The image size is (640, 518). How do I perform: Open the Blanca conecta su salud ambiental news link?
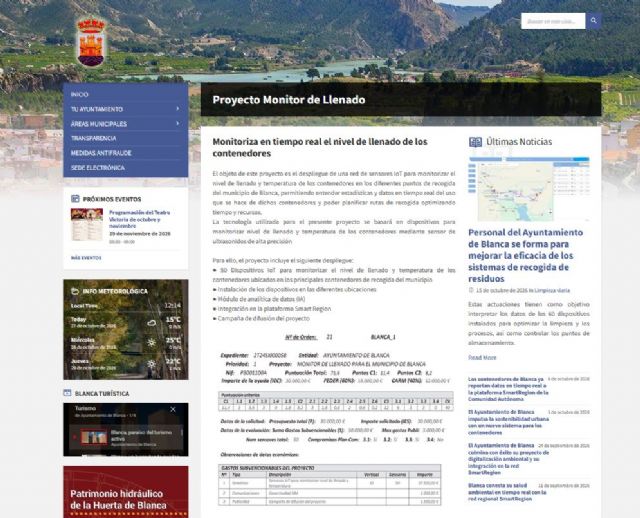[x=507, y=492]
